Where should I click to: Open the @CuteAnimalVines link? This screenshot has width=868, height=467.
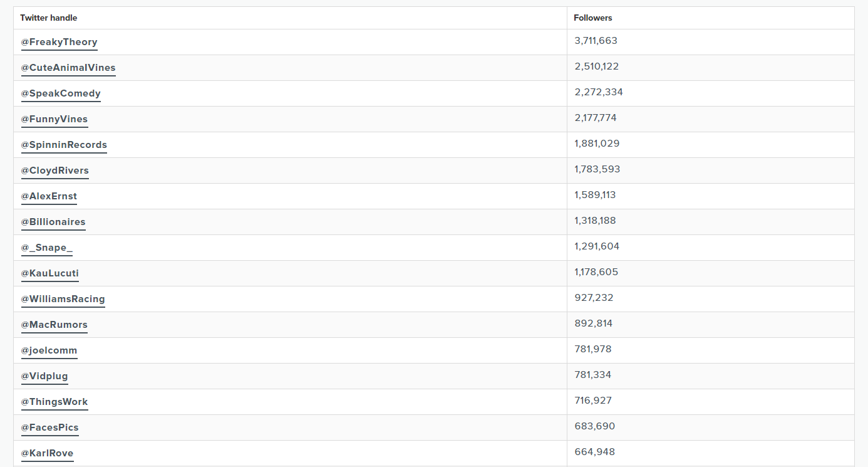[x=68, y=68]
